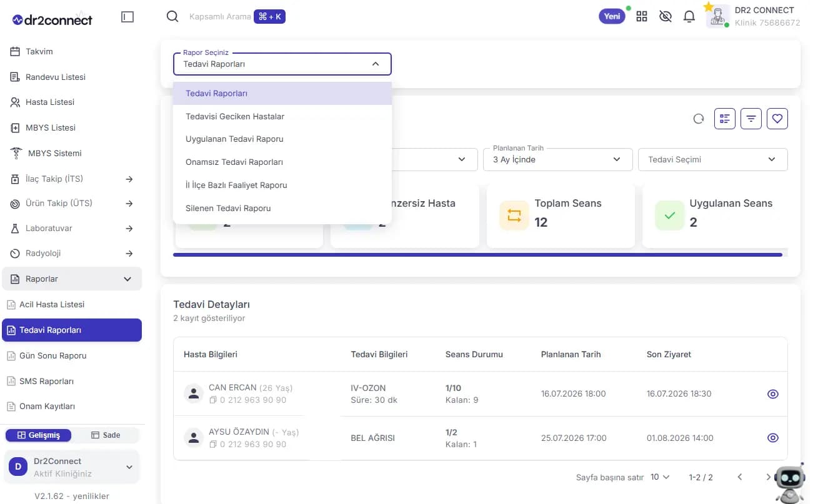Switch to Sade display mode
Screen dimensions: 813x504
pyautogui.click(x=106, y=435)
